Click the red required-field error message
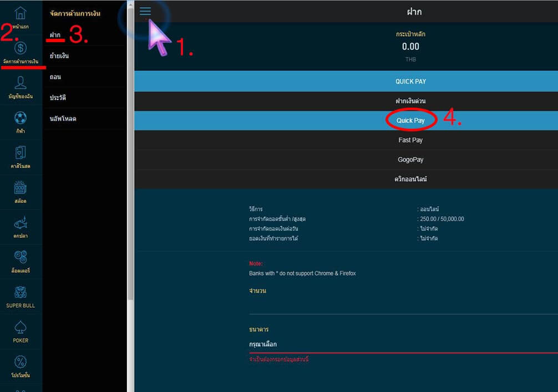Viewport: 558px width, 392px height. click(278, 359)
